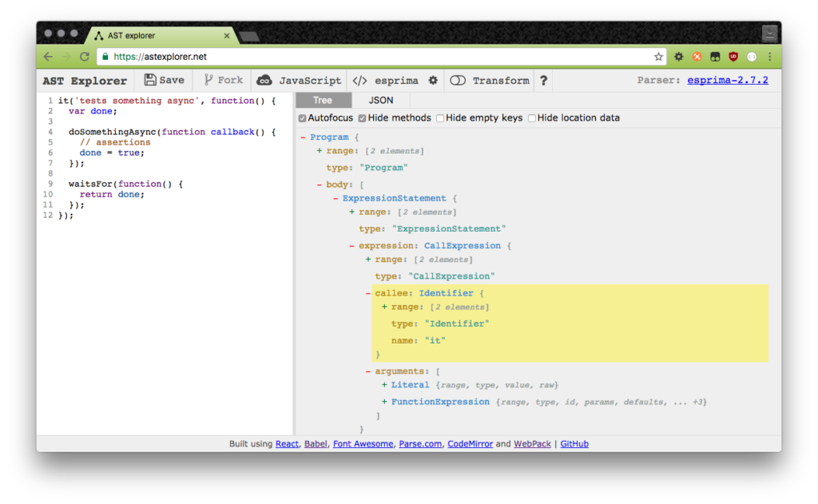Collapse the body array
Image resolution: width=818 pixels, height=504 pixels.
(320, 185)
